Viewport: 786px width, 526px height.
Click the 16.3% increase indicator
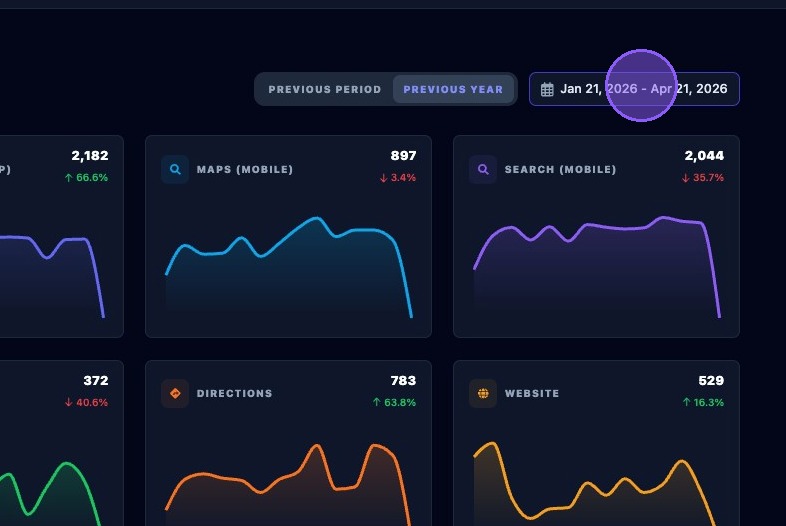[703, 402]
